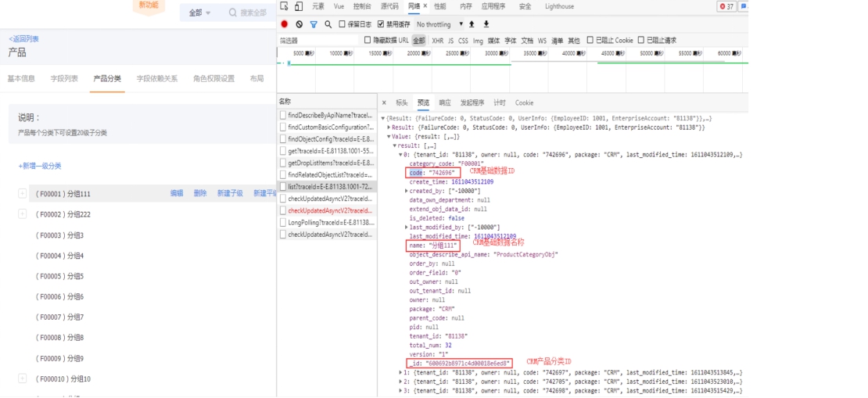Switch to Vue devtools tab
Viewport: 868px width, 398px height.
pos(339,6)
